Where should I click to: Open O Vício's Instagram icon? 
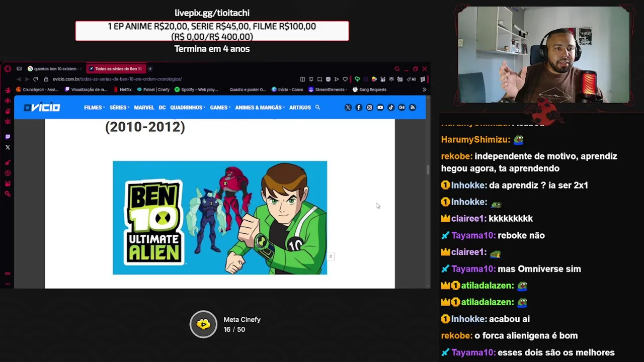(369, 108)
